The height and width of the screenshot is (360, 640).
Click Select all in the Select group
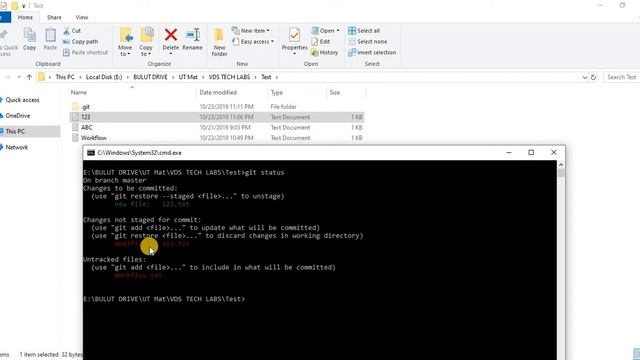point(364,31)
